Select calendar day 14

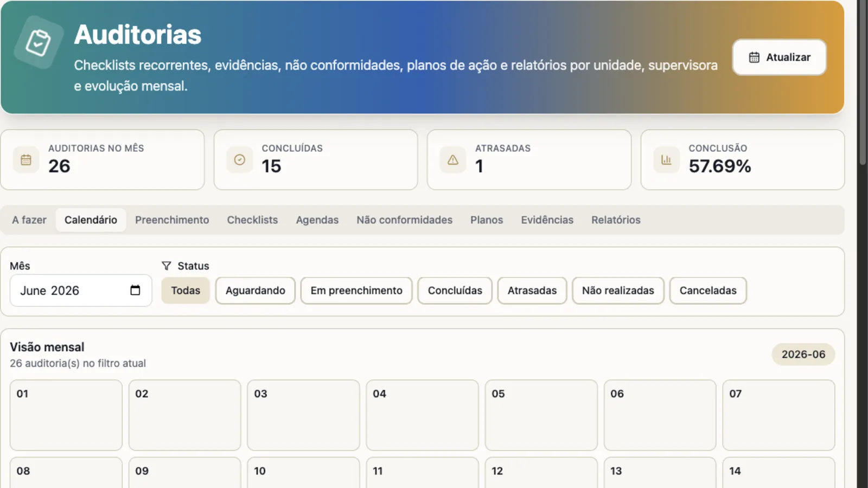(778, 472)
